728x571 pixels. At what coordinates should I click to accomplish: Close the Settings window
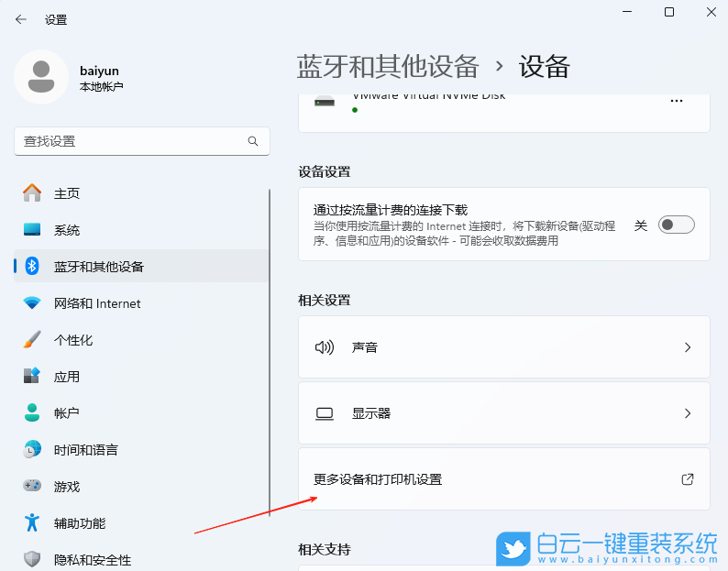(711, 12)
